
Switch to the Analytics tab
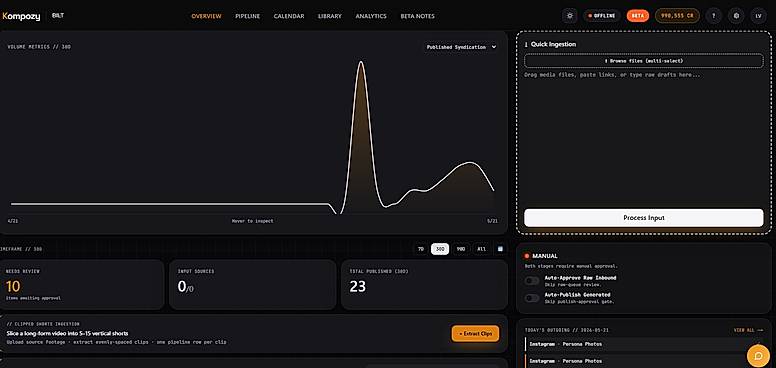pyautogui.click(x=371, y=16)
